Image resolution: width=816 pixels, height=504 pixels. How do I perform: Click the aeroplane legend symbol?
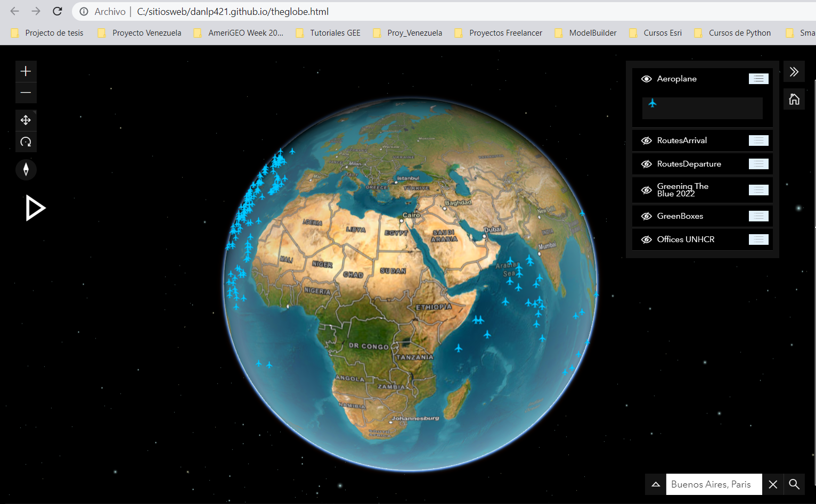tap(652, 103)
